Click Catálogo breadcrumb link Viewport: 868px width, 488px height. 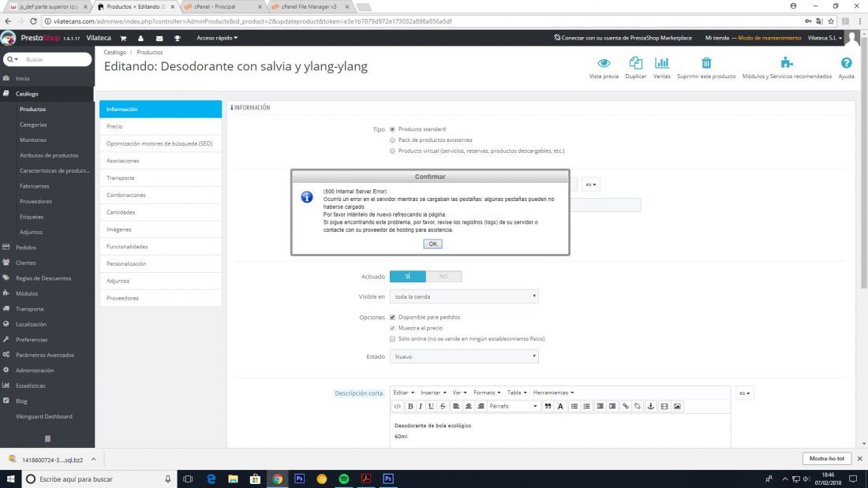[115, 53]
